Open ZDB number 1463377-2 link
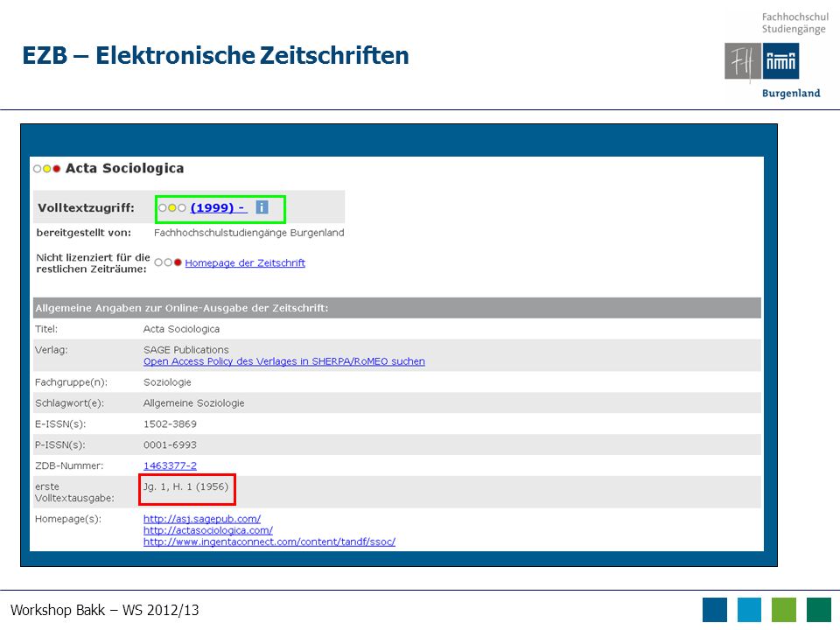Image resolution: width=840 pixels, height=630 pixels. click(170, 465)
